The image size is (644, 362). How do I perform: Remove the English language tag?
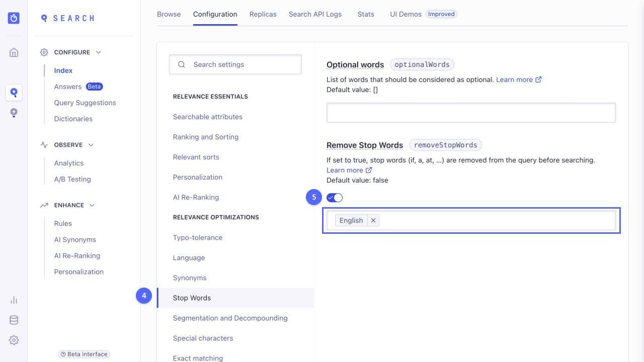(373, 220)
